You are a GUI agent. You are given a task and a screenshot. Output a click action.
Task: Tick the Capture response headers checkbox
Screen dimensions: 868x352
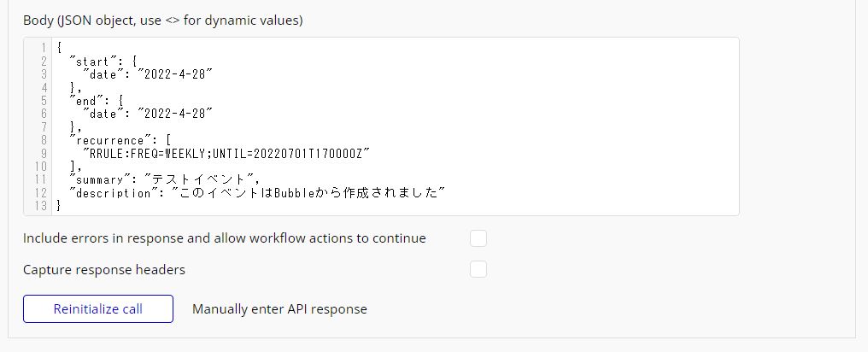478,270
